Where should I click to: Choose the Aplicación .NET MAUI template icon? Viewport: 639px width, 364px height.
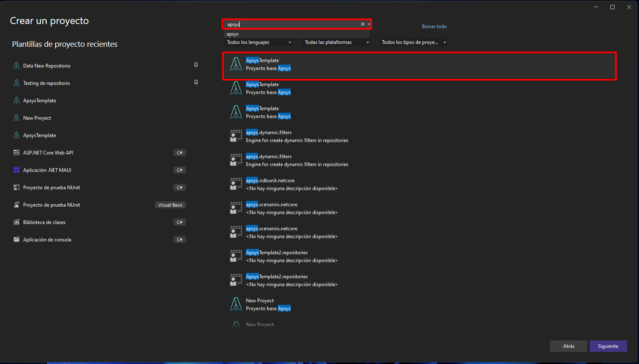click(x=17, y=170)
